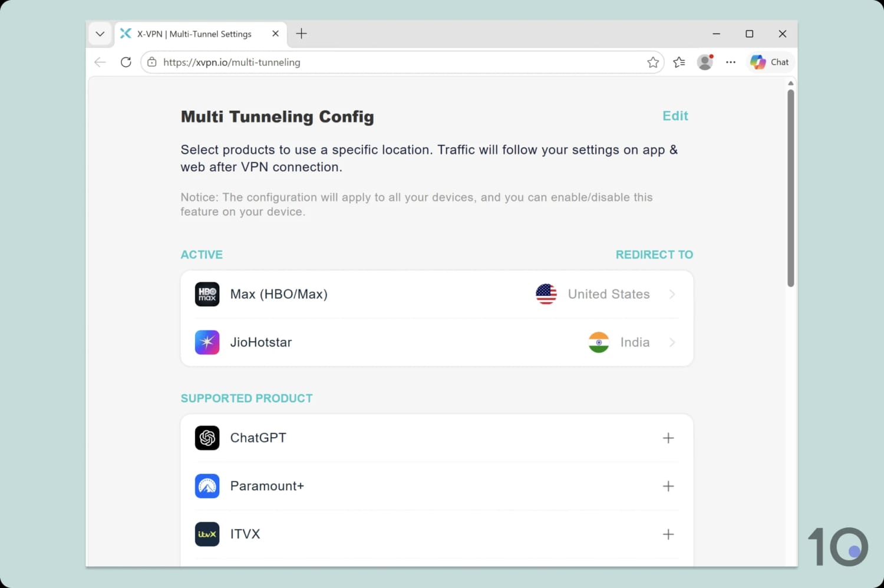The image size is (884, 588).
Task: Expand Max (HBO/Max) location chevron
Action: [672, 294]
